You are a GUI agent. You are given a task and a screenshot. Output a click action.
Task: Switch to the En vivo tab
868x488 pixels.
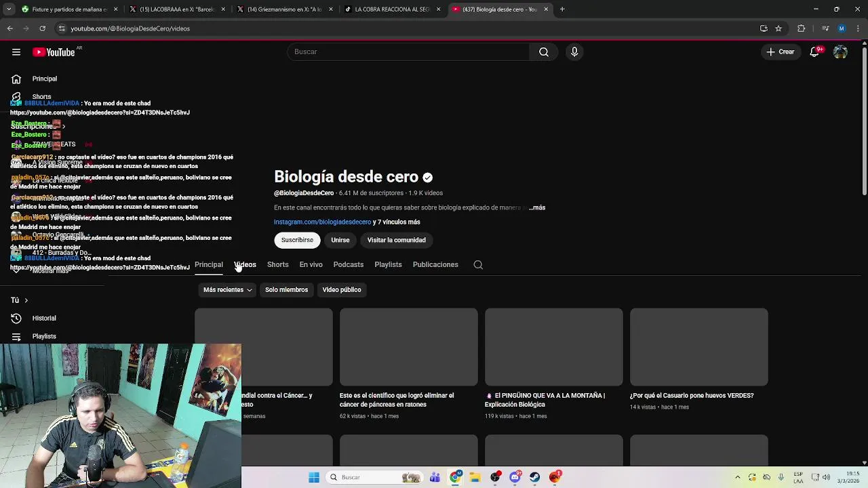tap(311, 264)
